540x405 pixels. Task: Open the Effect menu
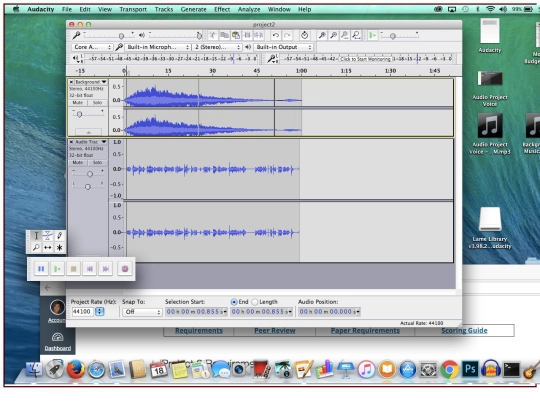(x=222, y=9)
